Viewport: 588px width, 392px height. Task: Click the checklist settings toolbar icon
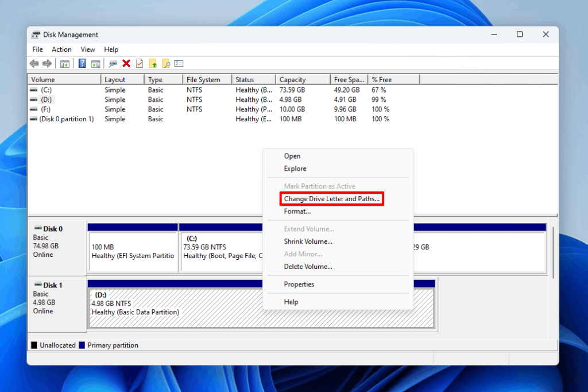coord(179,63)
